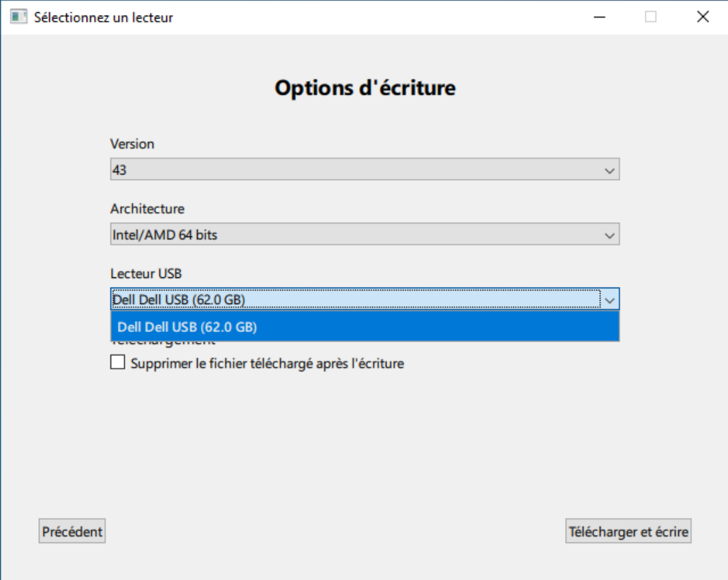Open the Version combo box showing 43
The image size is (728, 580).
click(x=354, y=170)
